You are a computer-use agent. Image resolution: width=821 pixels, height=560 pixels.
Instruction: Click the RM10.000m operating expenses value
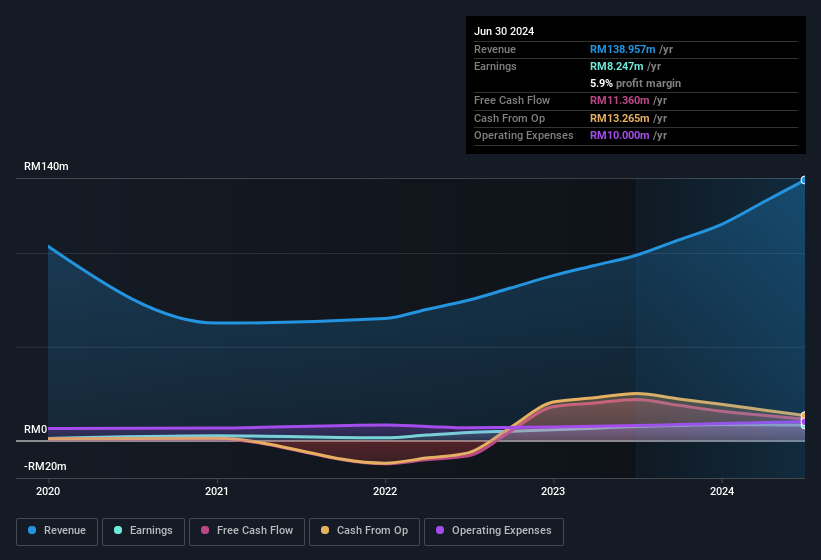(x=619, y=136)
